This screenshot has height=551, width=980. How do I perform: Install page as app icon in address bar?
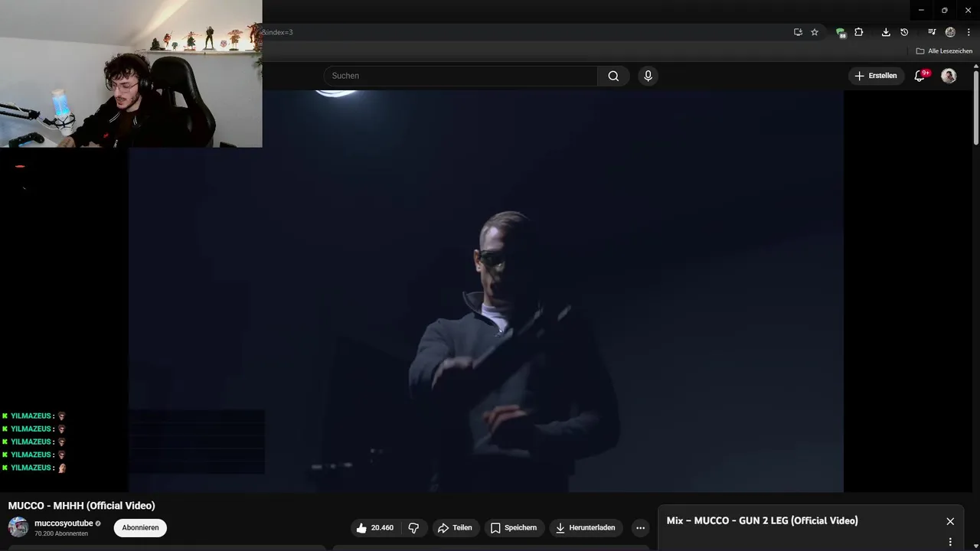(798, 32)
